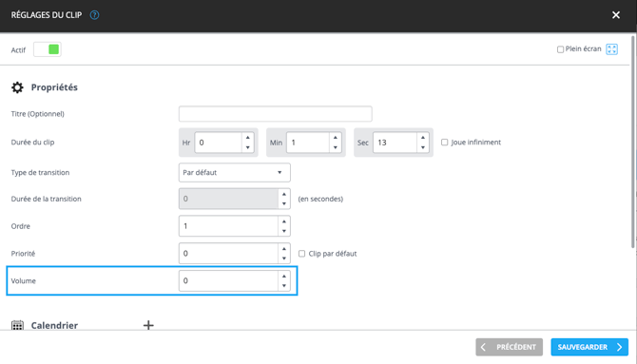Viewport: 637px width, 364px height.
Task: Check the Clip par défaut checkbox
Action: (301, 254)
